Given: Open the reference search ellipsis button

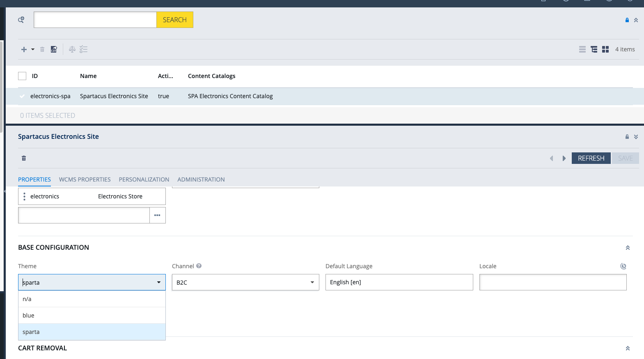Looking at the screenshot, I should [158, 215].
